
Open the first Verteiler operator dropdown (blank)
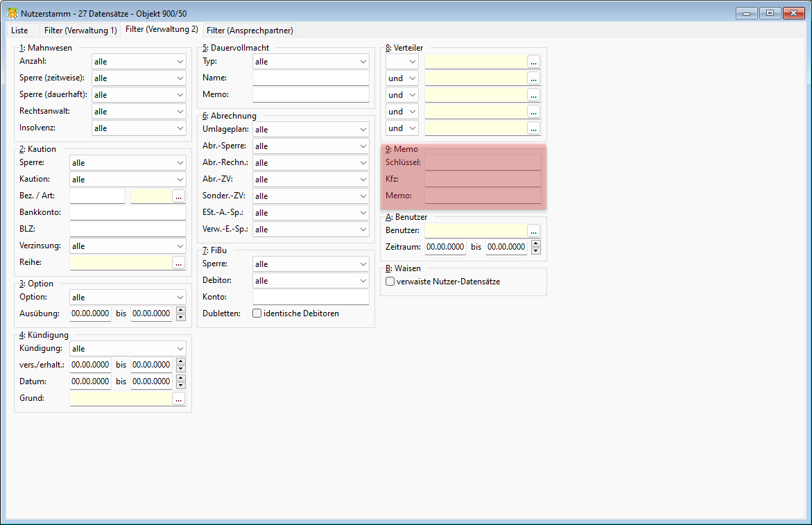click(x=402, y=62)
